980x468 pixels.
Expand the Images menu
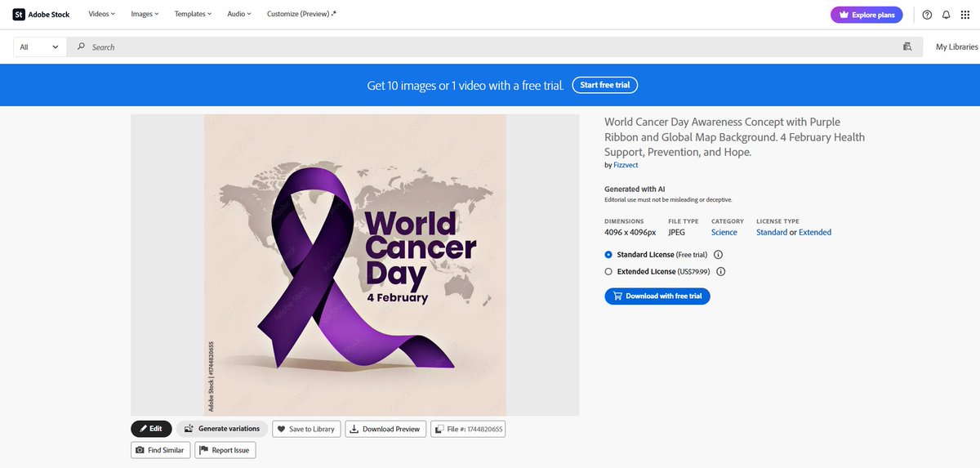145,14
